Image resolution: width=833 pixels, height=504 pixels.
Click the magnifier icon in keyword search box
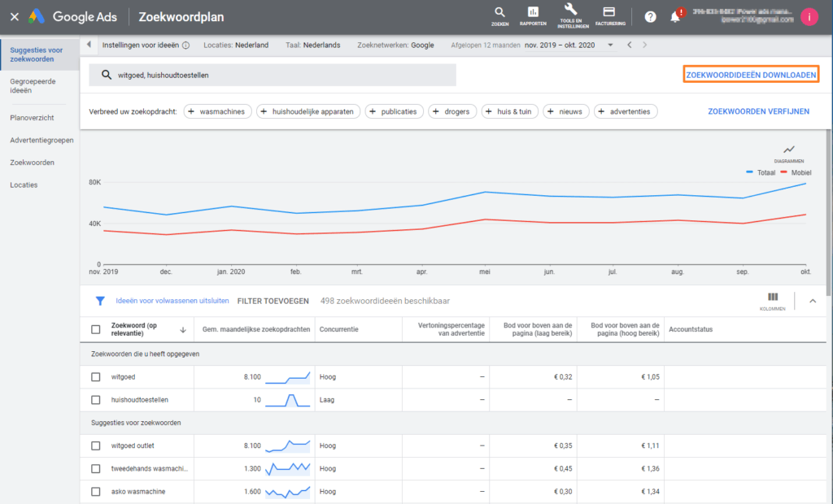click(x=107, y=75)
